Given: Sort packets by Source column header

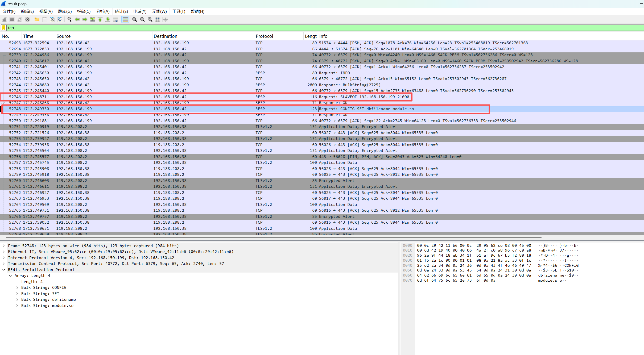Looking at the screenshot, I should (x=63, y=36).
